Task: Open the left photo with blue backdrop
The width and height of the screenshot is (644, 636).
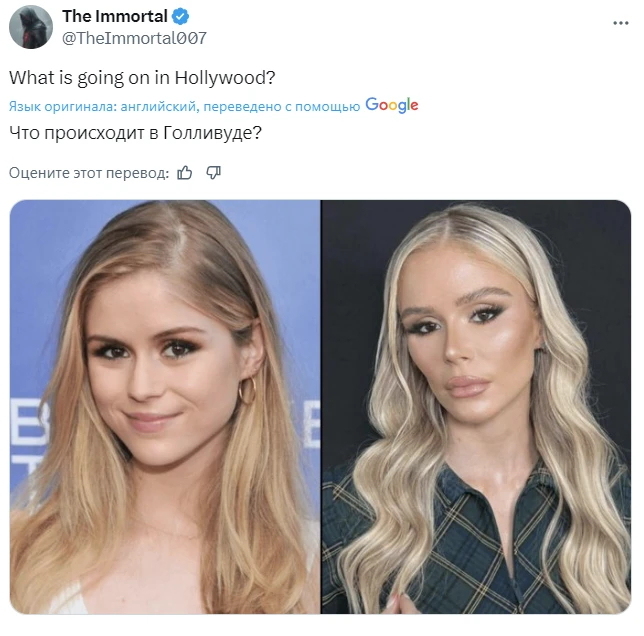Action: tap(165, 407)
